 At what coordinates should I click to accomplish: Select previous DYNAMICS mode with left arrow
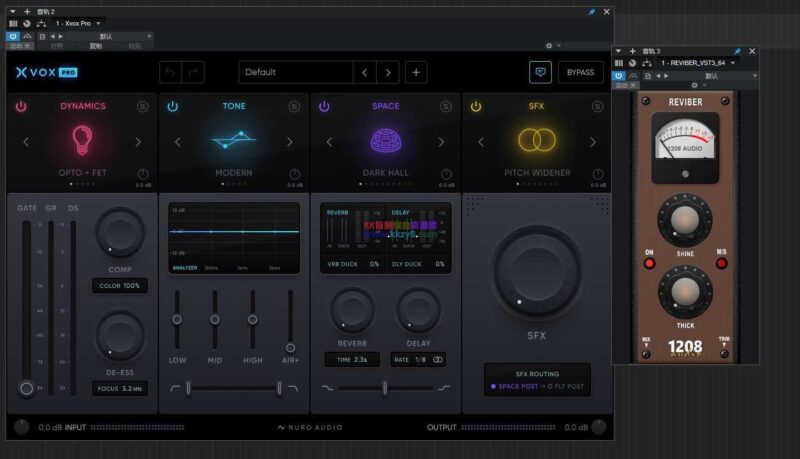[26, 142]
